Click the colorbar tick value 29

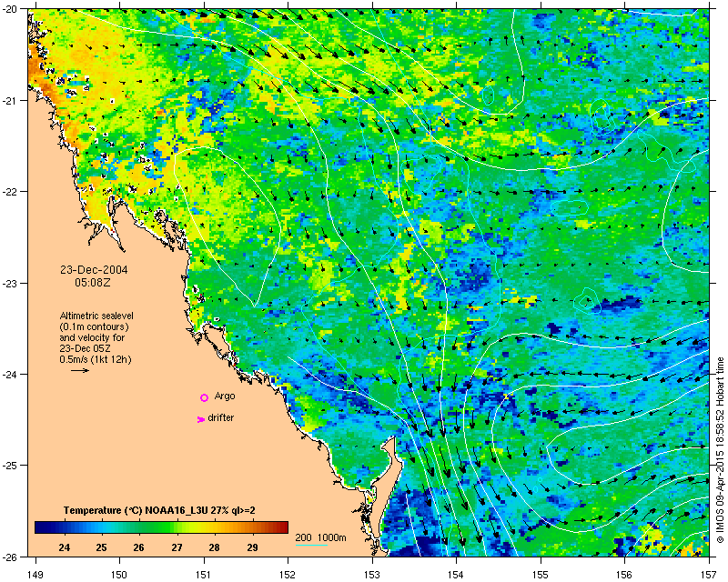tap(252, 547)
